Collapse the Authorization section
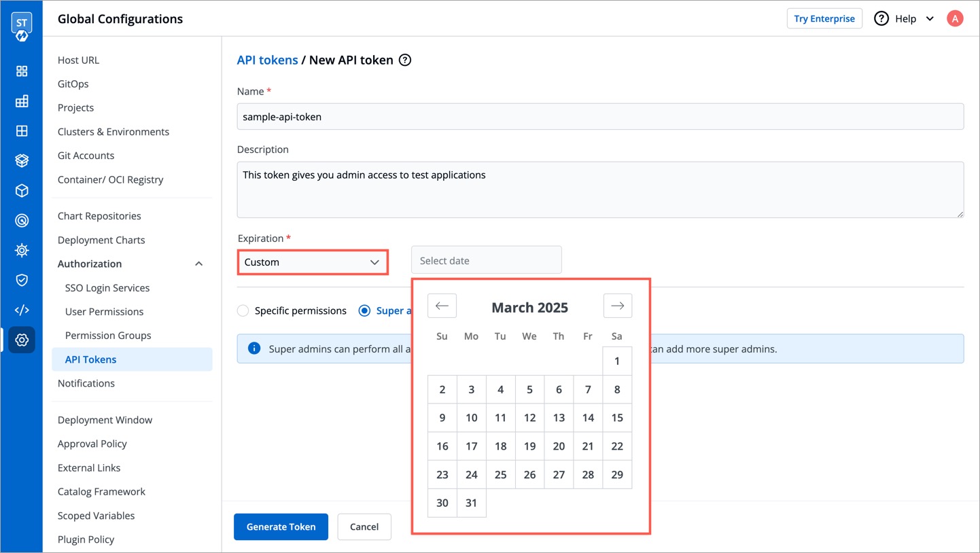The height and width of the screenshot is (553, 980). click(198, 264)
